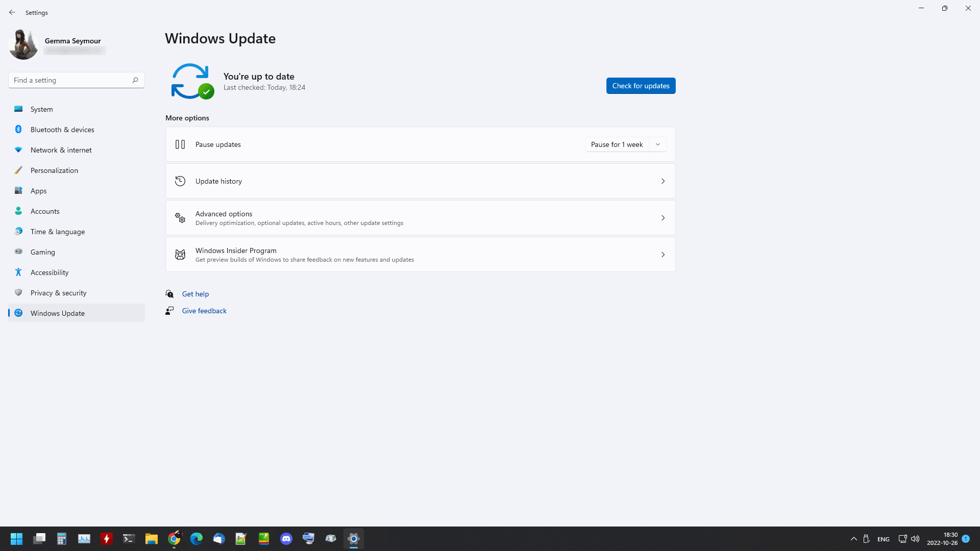Click the Windows Update sync status icon
Viewport: 980px width, 551px height.
coord(192,81)
